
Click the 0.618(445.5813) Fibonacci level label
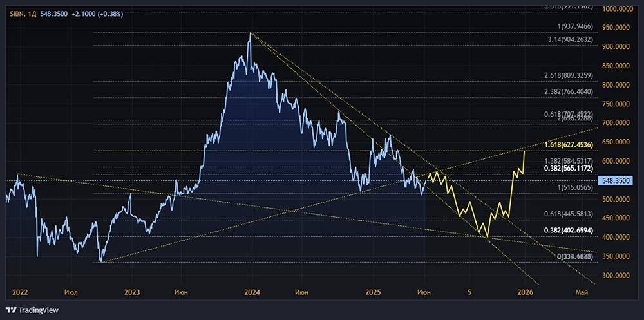569,214
